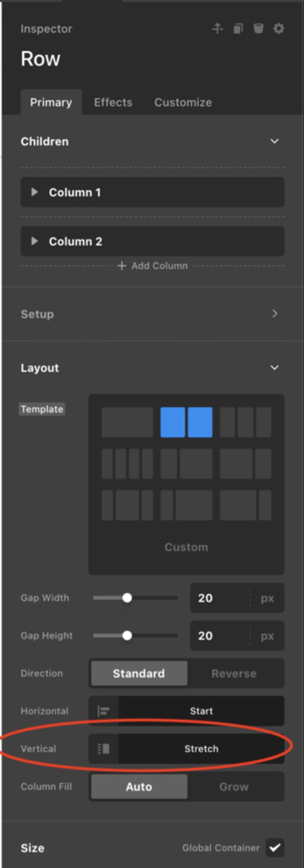Select the two equal columns template
304x868 pixels.
pos(186,422)
